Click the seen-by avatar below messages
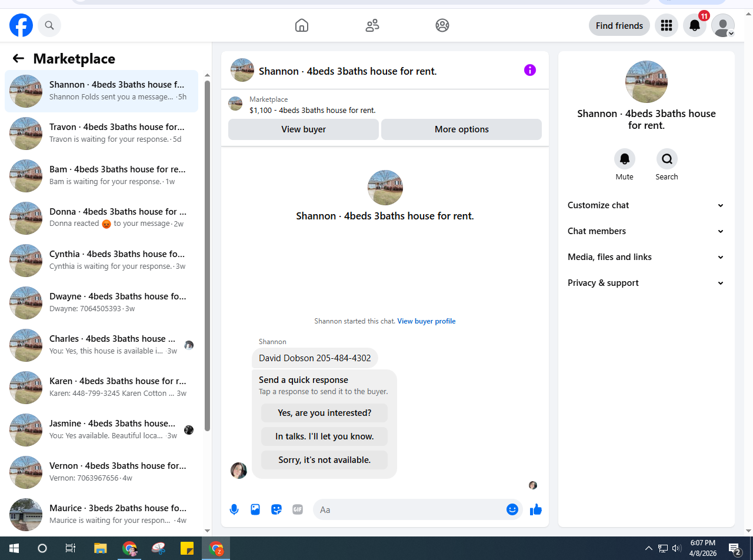This screenshot has width=753, height=560. click(x=533, y=485)
